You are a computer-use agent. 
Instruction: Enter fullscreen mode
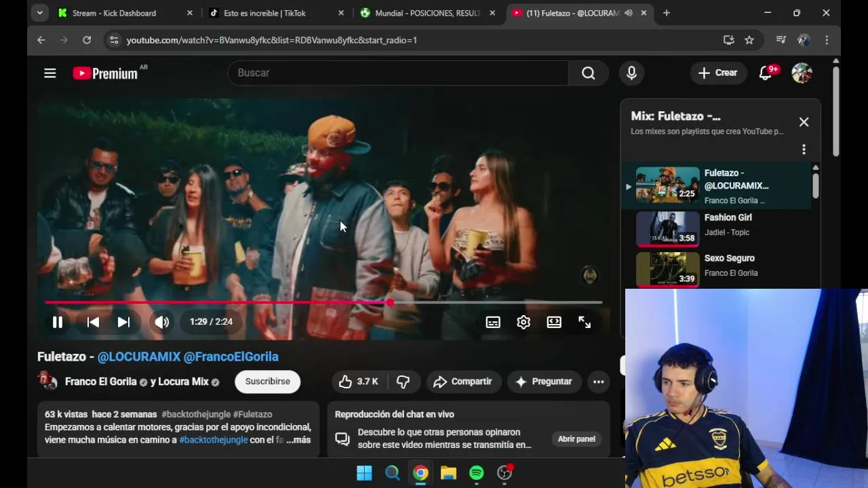point(585,323)
